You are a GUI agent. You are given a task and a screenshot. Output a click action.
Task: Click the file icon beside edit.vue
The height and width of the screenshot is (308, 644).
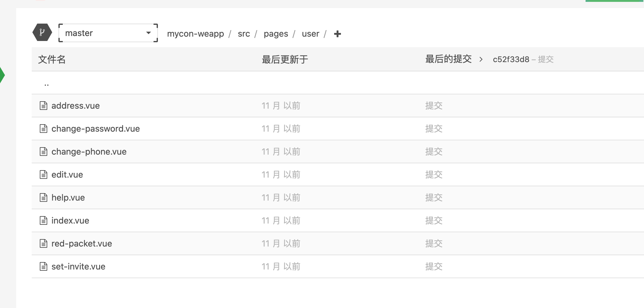coord(44,174)
